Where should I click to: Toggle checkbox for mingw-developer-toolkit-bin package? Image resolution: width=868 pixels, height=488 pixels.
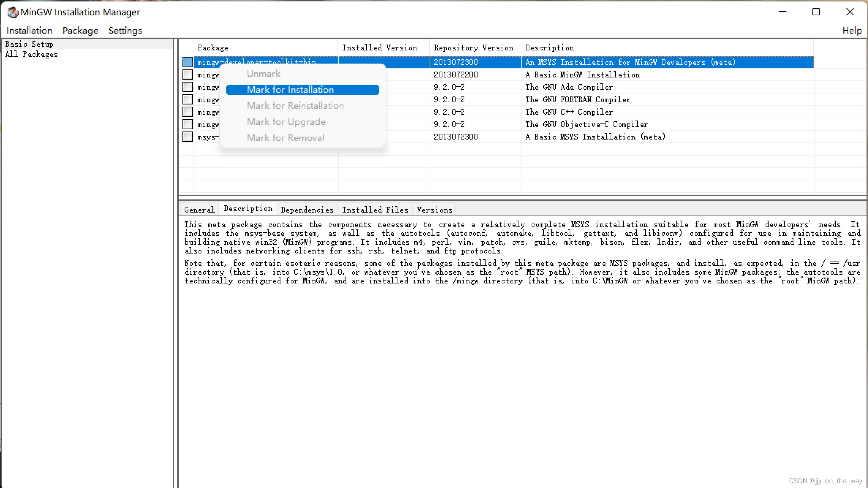click(x=188, y=62)
